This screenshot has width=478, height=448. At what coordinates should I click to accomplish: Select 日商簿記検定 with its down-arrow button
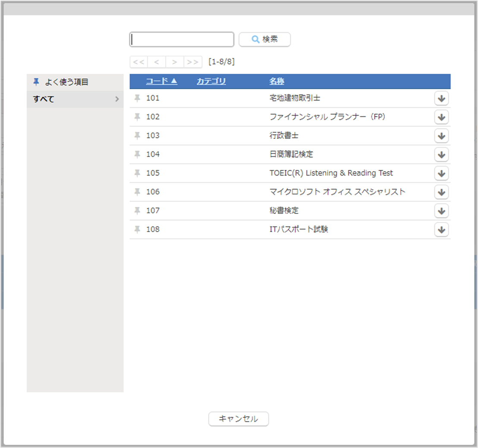click(441, 154)
